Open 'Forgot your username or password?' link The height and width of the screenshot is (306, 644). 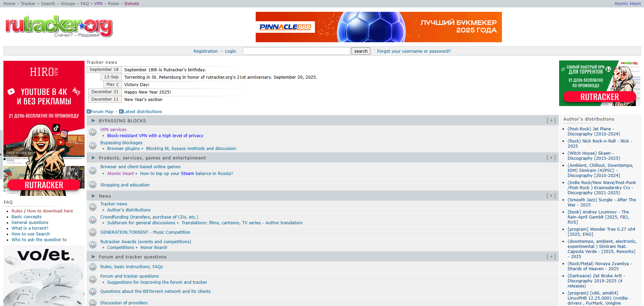414,51
